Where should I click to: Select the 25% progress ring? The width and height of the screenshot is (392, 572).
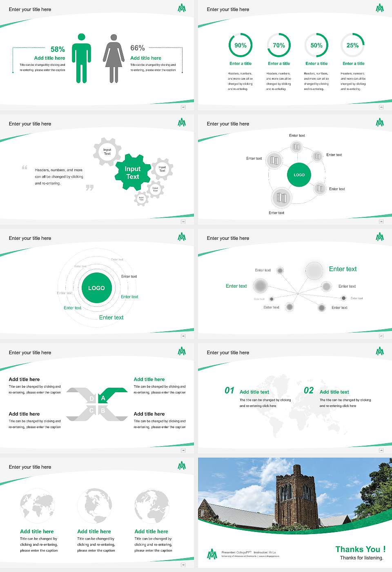(353, 45)
